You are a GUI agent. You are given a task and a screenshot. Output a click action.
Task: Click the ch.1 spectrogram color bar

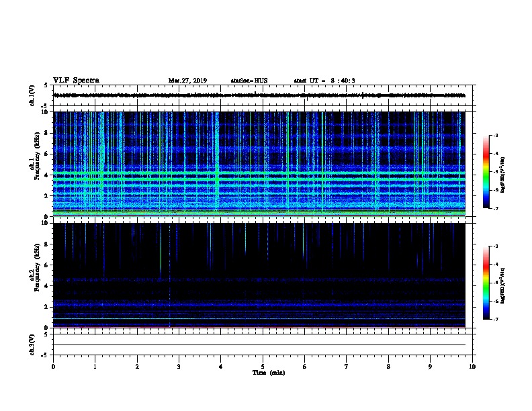(486, 172)
